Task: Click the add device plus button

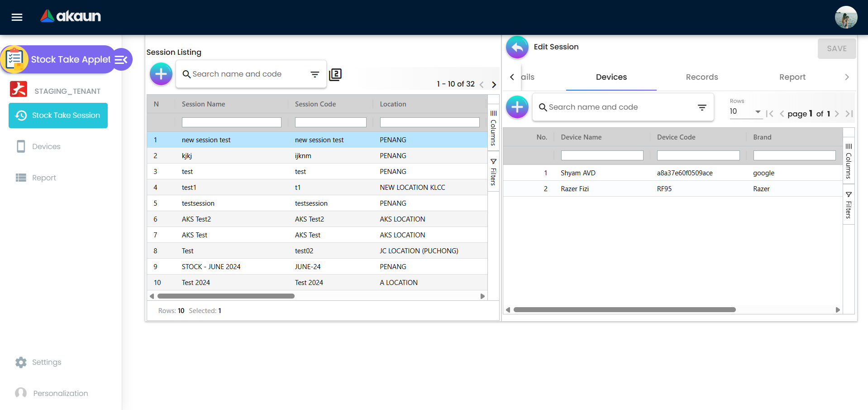Action: (x=517, y=107)
